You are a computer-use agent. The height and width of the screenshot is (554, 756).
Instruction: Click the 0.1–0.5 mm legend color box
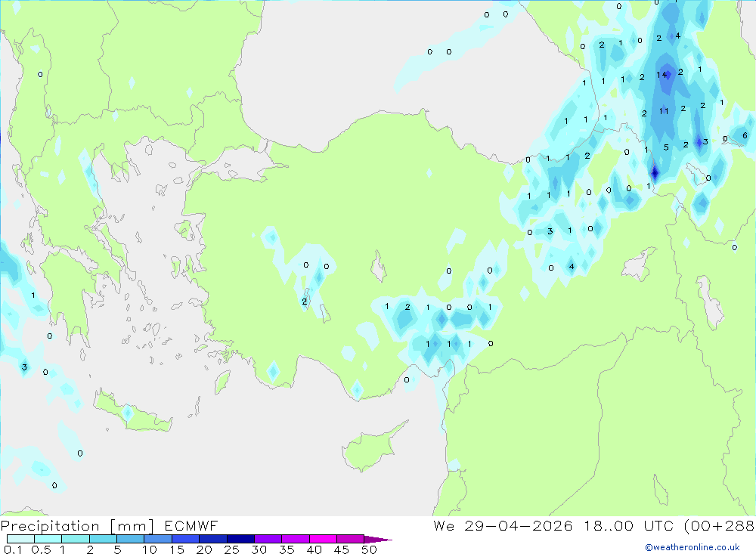coord(20,539)
